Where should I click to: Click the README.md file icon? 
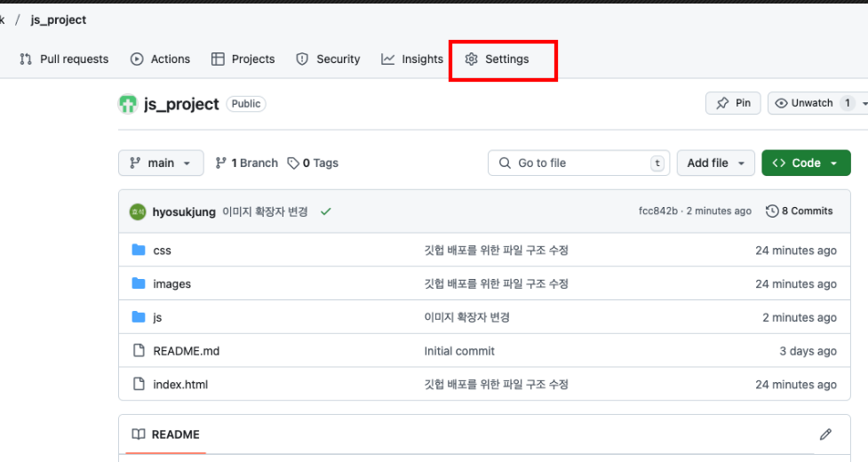pos(139,350)
